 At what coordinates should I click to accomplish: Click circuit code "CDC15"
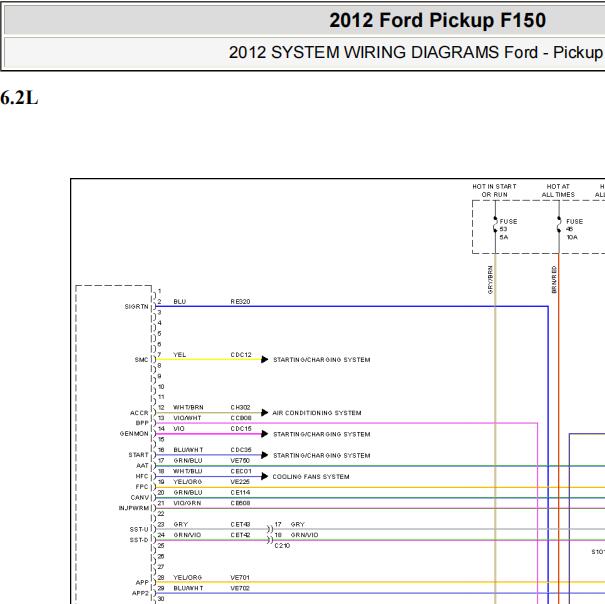pyautogui.click(x=241, y=429)
